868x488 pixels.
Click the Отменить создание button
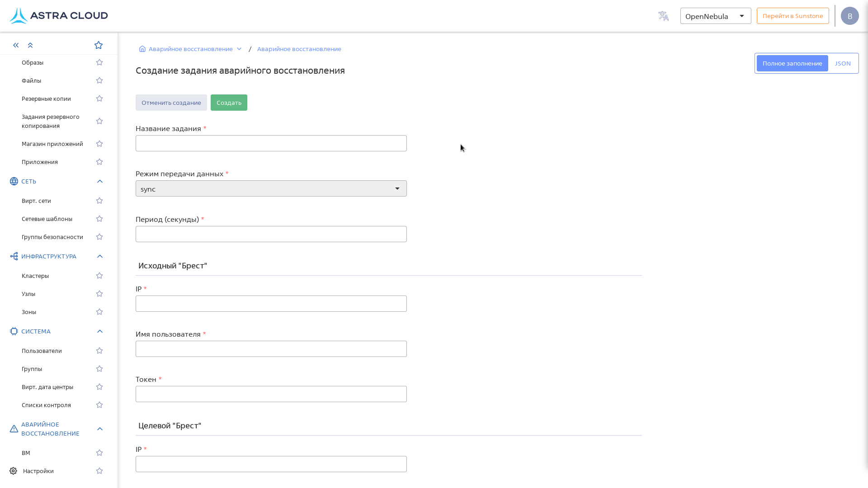(171, 103)
